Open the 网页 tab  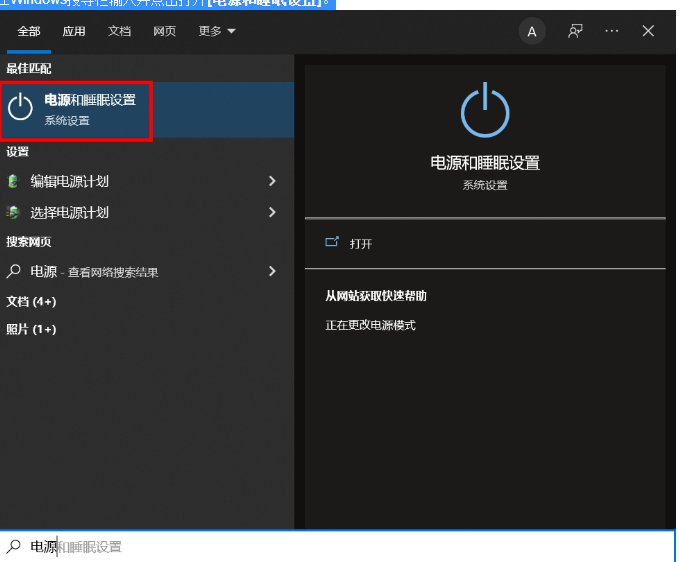click(x=165, y=31)
